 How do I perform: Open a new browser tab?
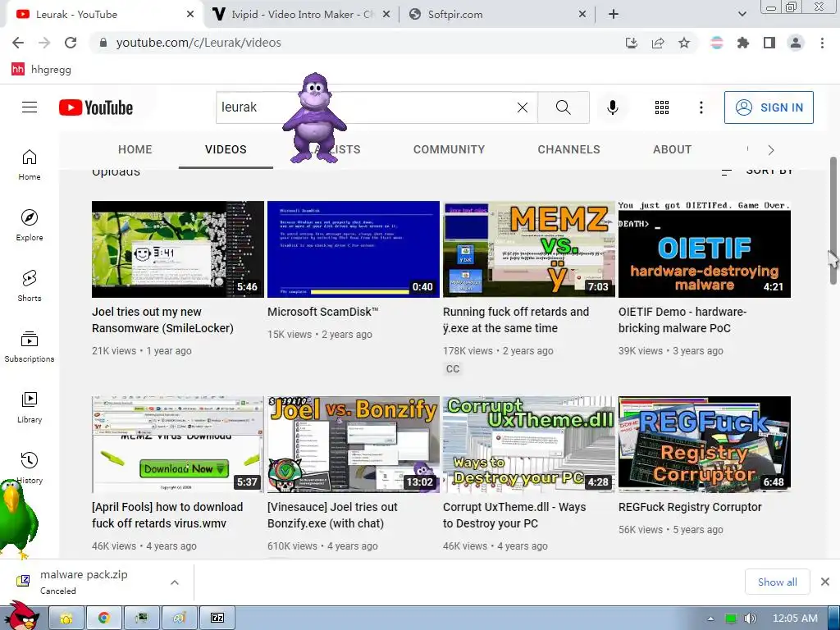coord(614,15)
